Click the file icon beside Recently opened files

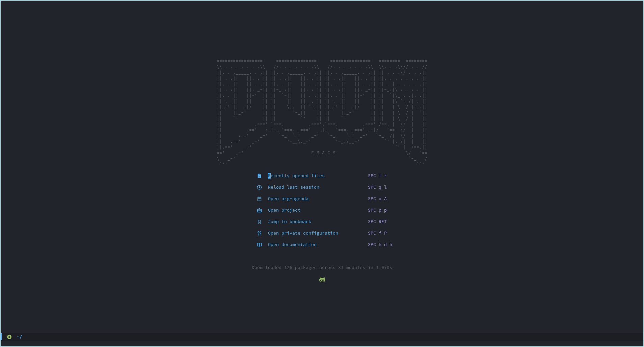coord(259,176)
